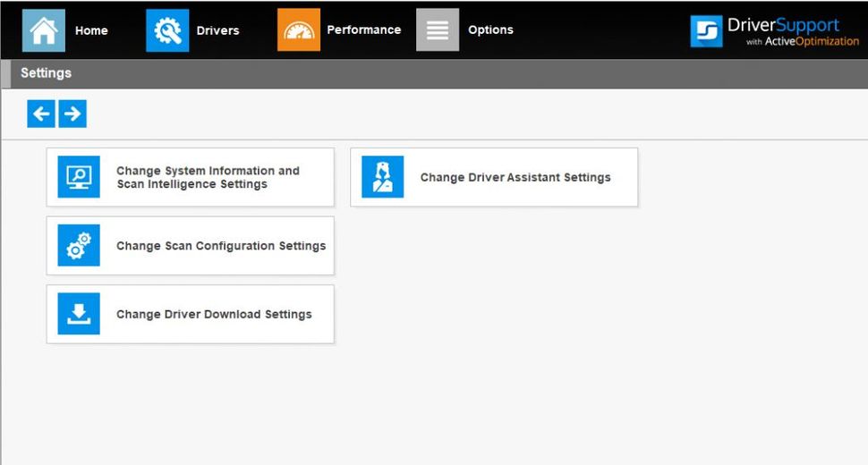The width and height of the screenshot is (868, 465).
Task: Open Change System Information and Scan Intelligence Settings
Action: tap(191, 177)
